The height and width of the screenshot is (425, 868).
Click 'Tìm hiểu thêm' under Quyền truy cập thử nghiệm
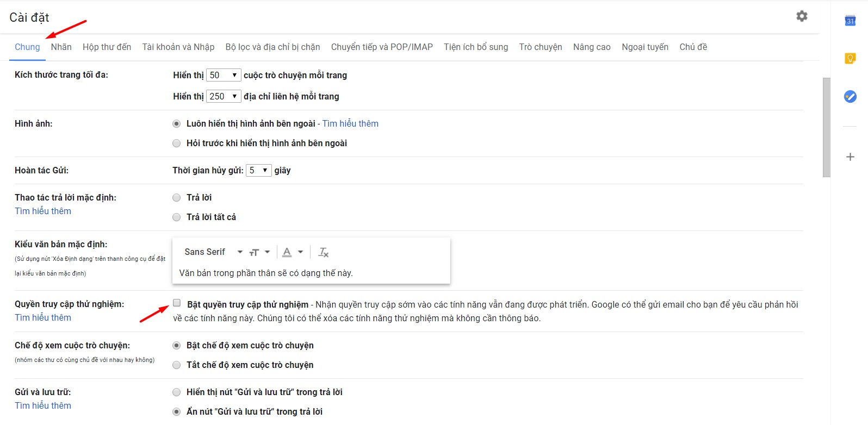coord(43,318)
